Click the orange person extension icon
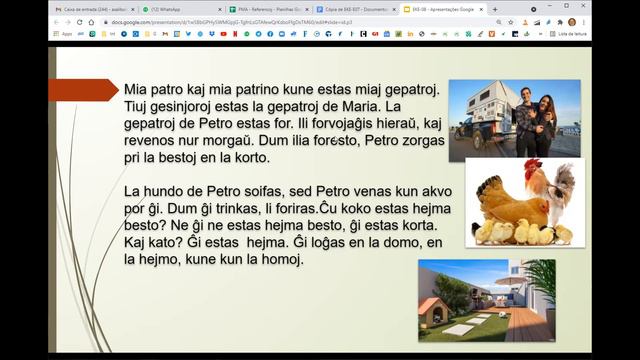 tap(525, 22)
